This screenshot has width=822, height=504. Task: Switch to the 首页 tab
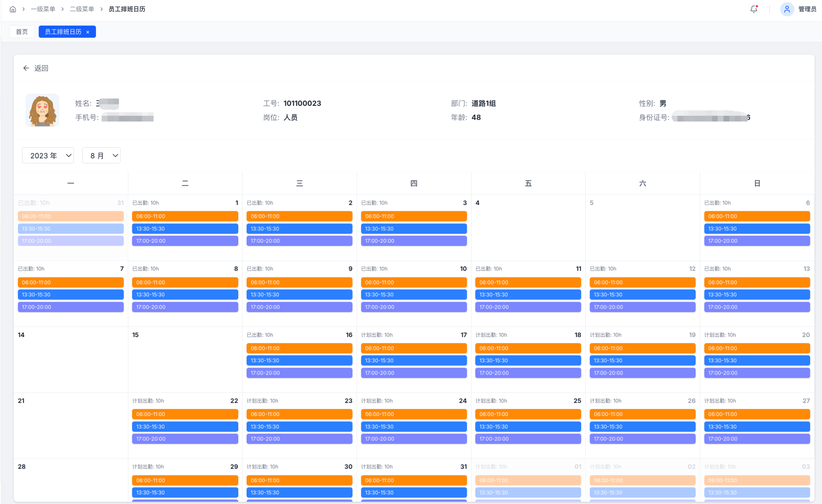pos(22,32)
